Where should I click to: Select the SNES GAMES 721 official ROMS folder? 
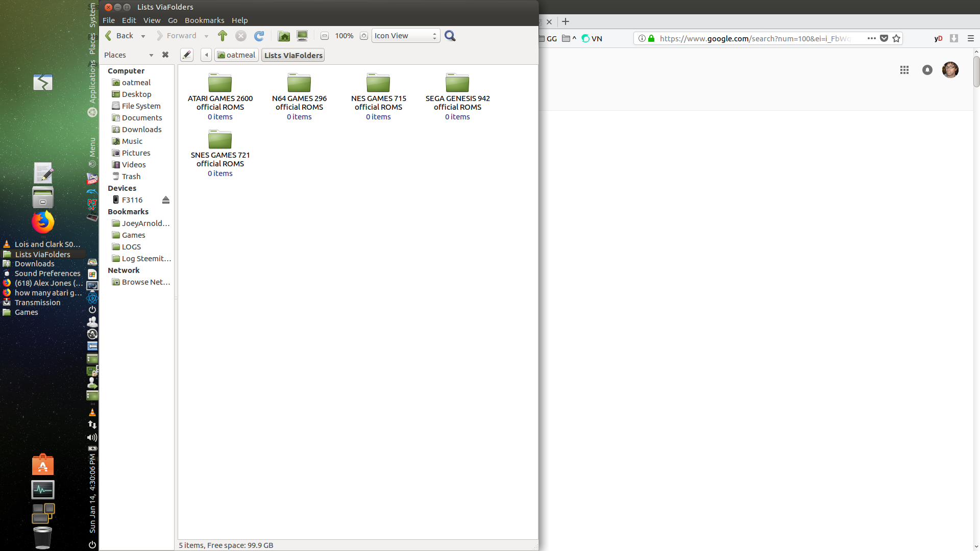coord(220,154)
